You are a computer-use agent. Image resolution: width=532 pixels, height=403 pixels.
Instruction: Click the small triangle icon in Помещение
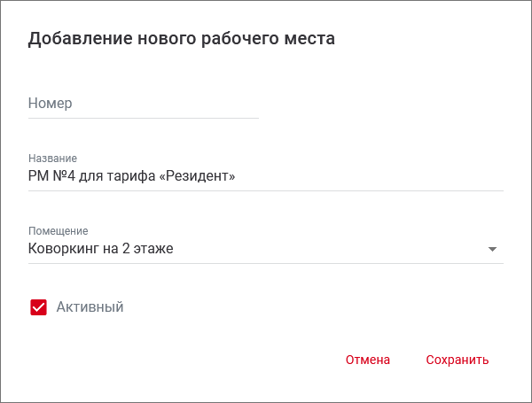pyautogui.click(x=493, y=249)
